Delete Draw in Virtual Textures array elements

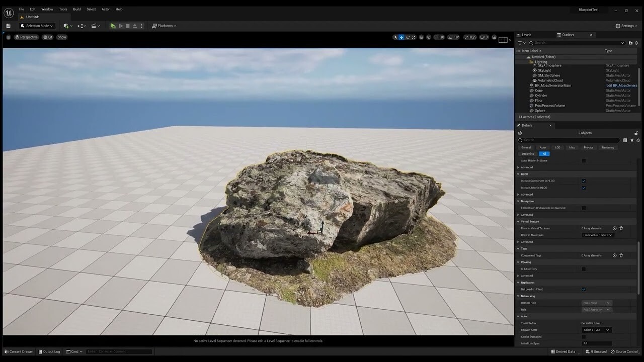coord(621,228)
